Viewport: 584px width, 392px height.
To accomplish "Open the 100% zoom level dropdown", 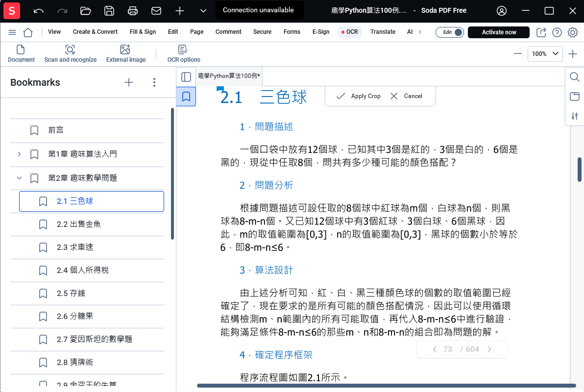I will click(x=545, y=54).
